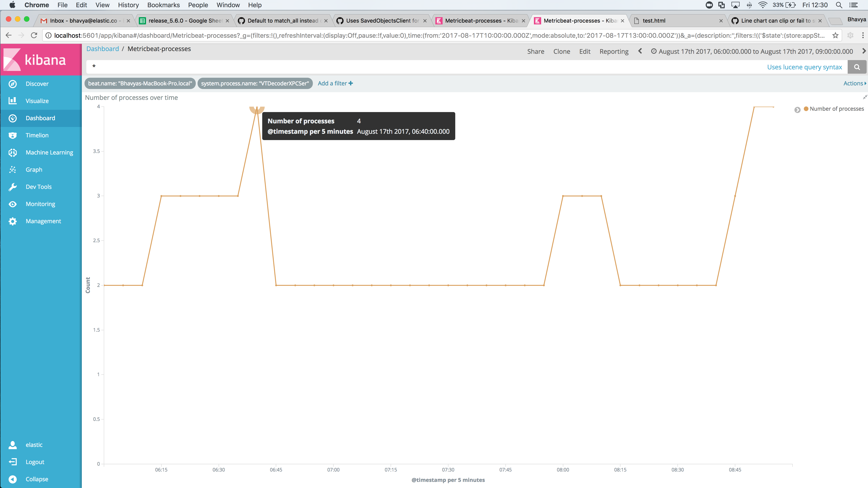868x488 pixels.
Task: Select the Machine Learning icon
Action: pos(13,152)
